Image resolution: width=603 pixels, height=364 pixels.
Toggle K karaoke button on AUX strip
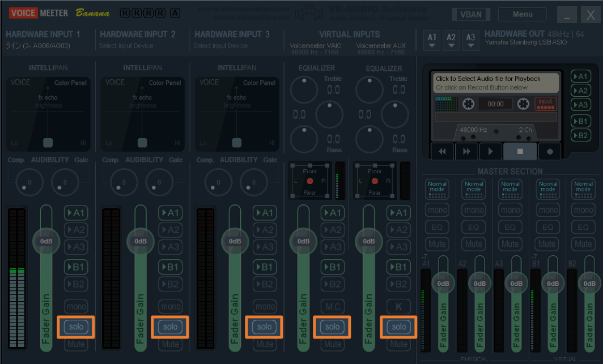coord(399,306)
